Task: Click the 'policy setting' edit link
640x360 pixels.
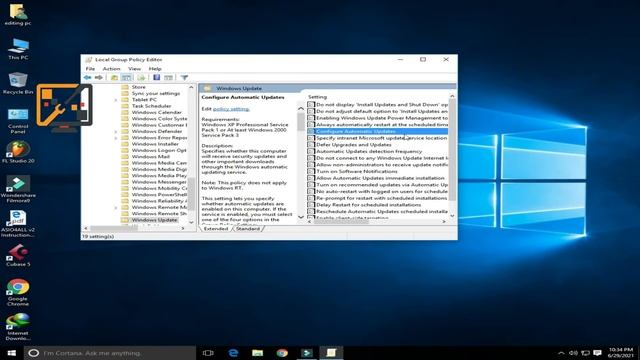Action: (x=231, y=109)
